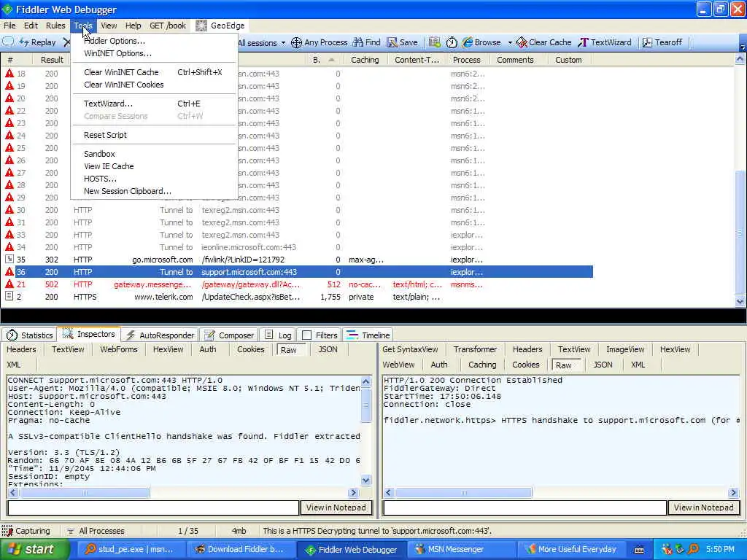Click the Browse Internet Explorer icon
Image resolution: width=747 pixels, height=560 pixels.
tap(468, 42)
